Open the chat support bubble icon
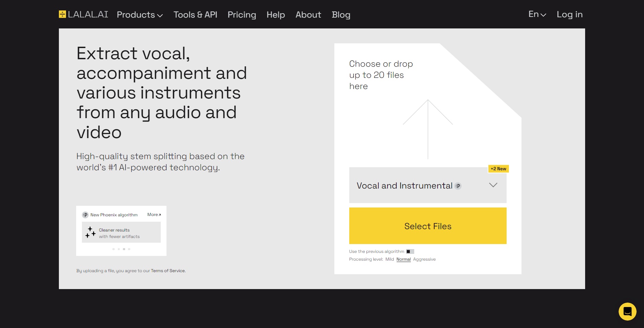Image resolution: width=644 pixels, height=328 pixels. [x=627, y=311]
